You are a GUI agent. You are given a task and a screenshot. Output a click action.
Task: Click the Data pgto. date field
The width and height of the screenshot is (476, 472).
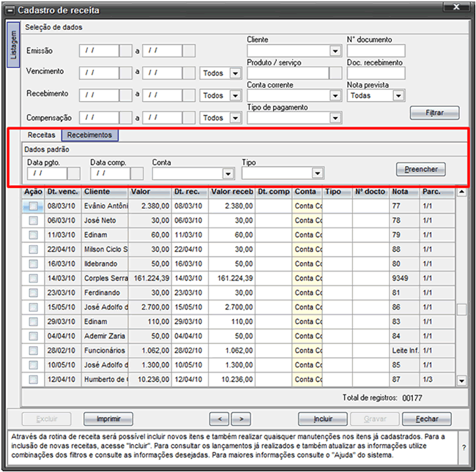pos(48,173)
